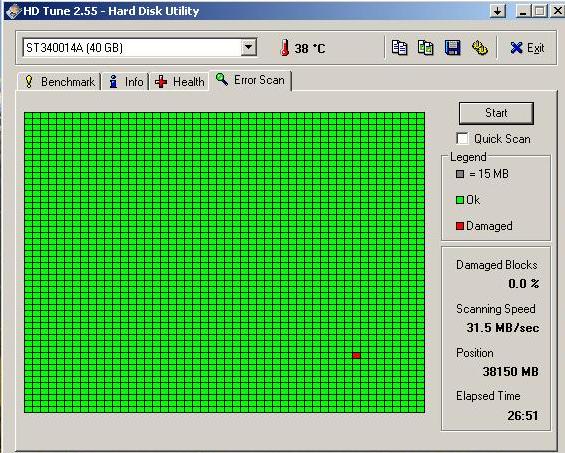Click the down-arrow tray button in title bar
This screenshot has height=453, width=565.
click(x=498, y=11)
